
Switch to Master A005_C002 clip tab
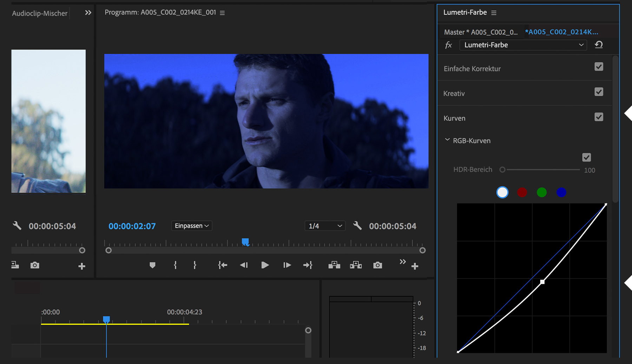pyautogui.click(x=480, y=32)
